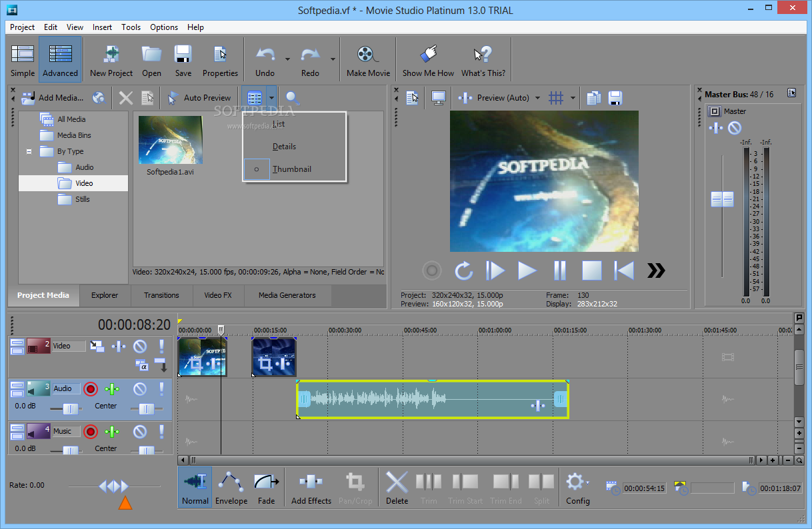
Task: Click the Master volume fader
Action: click(722, 199)
